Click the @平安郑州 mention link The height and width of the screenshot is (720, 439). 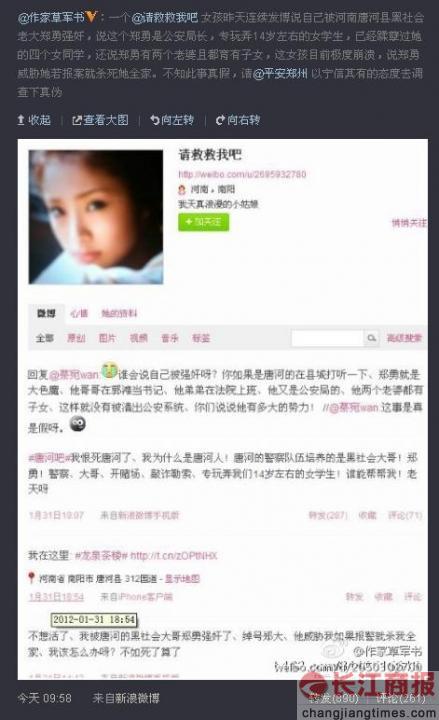[x=280, y=73]
